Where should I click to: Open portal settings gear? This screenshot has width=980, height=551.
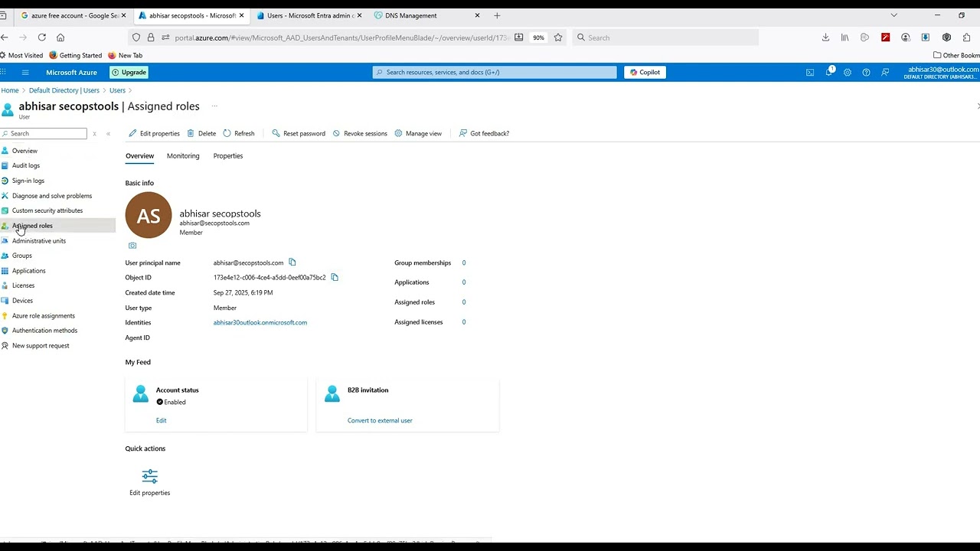click(x=848, y=73)
